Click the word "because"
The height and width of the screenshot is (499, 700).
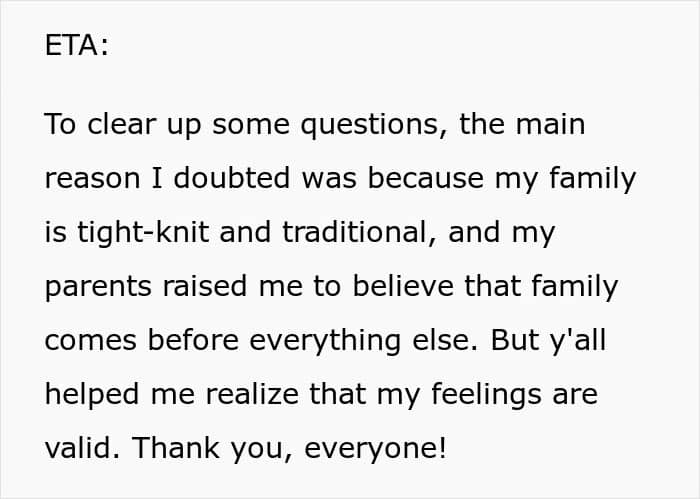tap(425, 178)
